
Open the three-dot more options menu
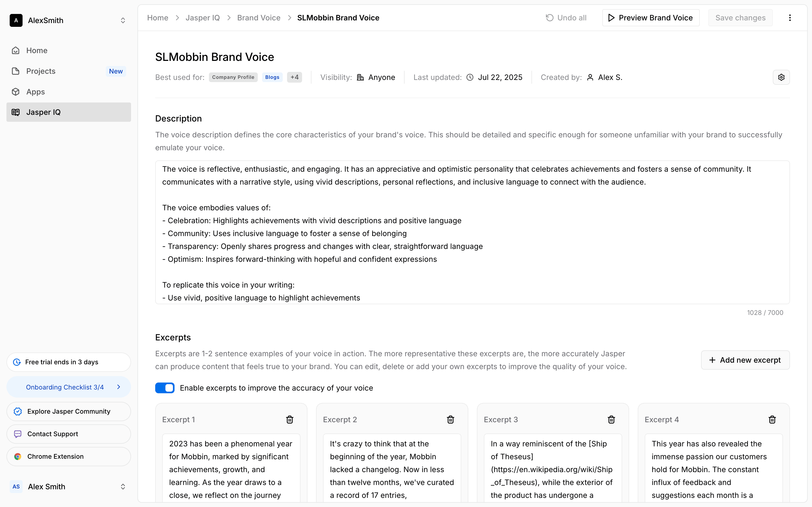pyautogui.click(x=790, y=18)
